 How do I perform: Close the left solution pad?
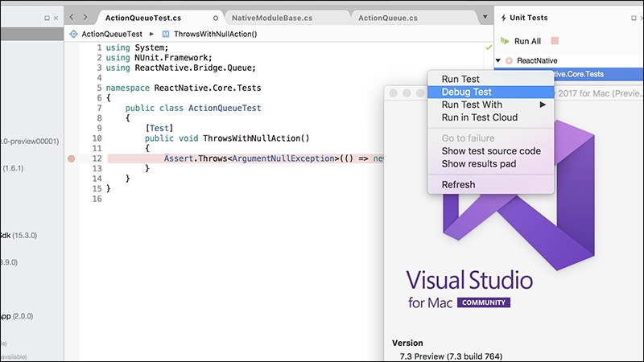(56, 18)
